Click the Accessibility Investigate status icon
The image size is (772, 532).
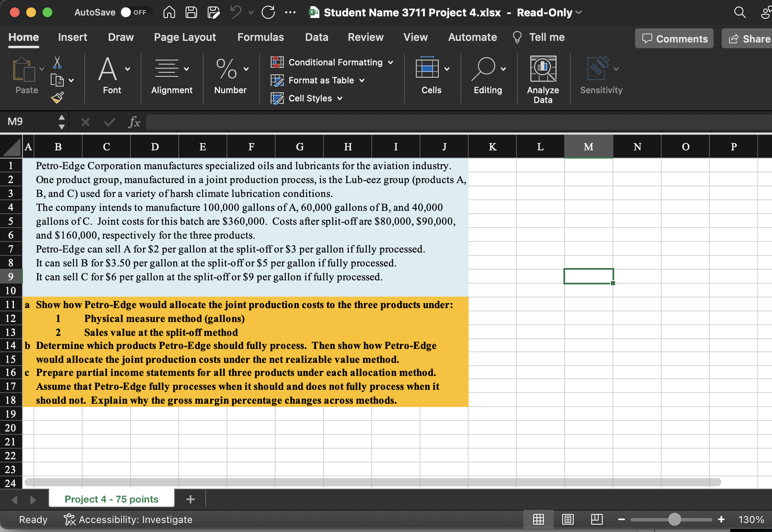(70, 519)
